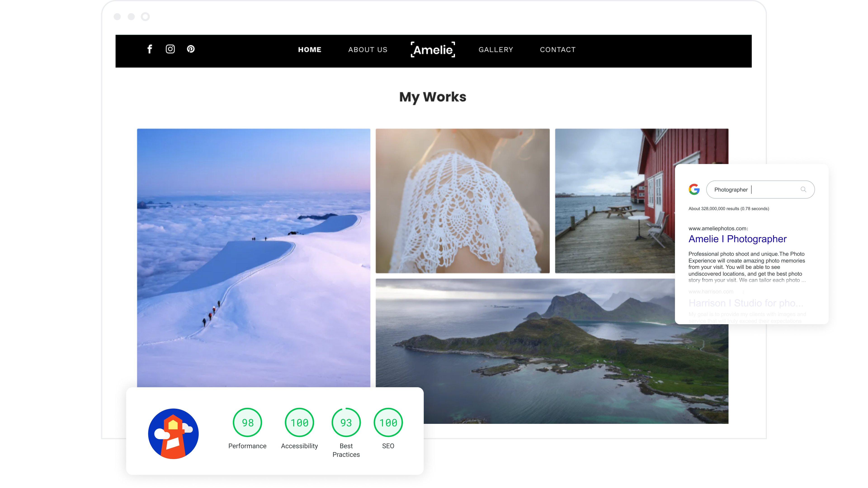Open the Instagram social icon
Screen dimensions: 868x488
[170, 49]
